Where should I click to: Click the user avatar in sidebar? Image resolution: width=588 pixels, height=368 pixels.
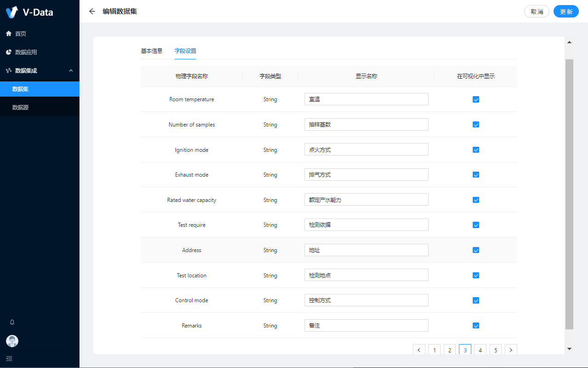pyautogui.click(x=12, y=341)
